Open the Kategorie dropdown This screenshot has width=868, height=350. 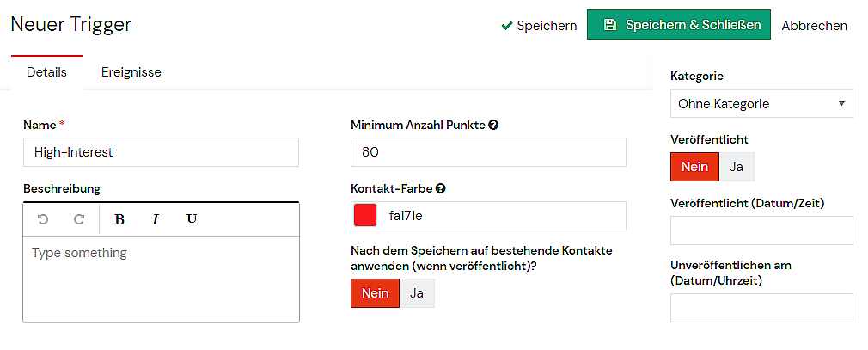(x=761, y=103)
